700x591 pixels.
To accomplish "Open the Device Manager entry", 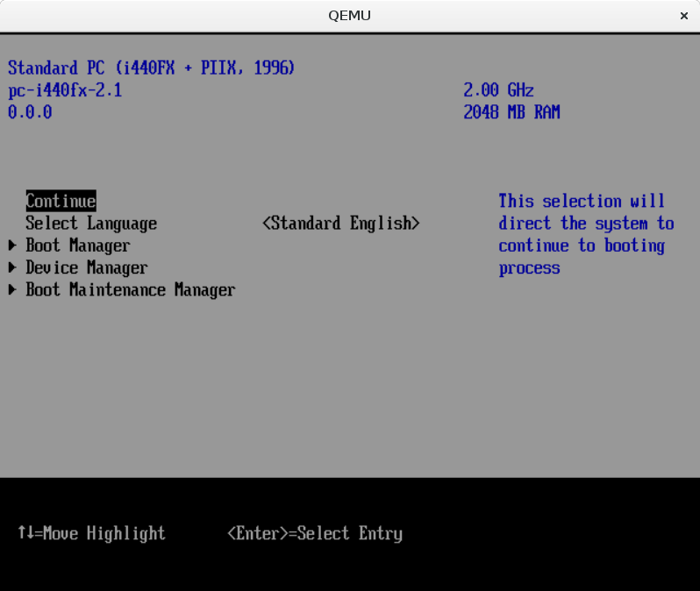I will coord(87,267).
